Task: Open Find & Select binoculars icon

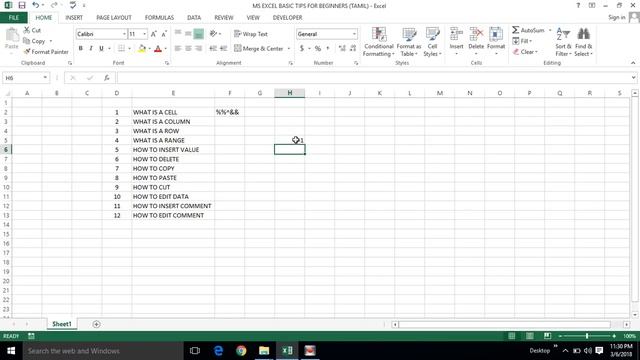Action: (584, 34)
